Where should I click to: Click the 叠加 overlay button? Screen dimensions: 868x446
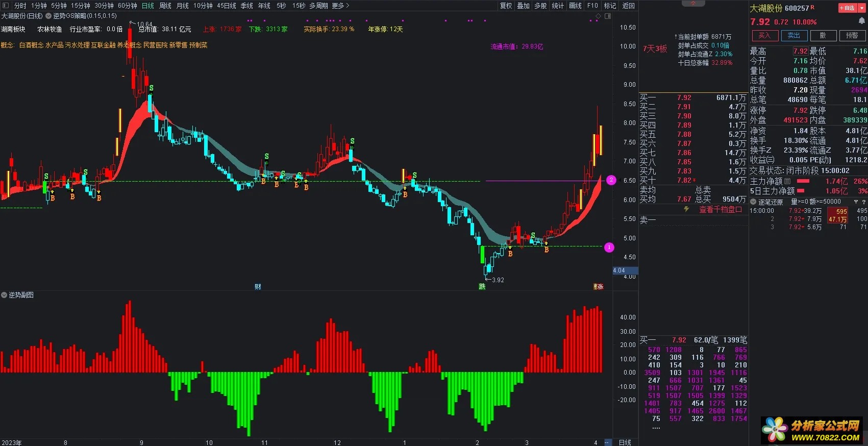click(x=523, y=6)
